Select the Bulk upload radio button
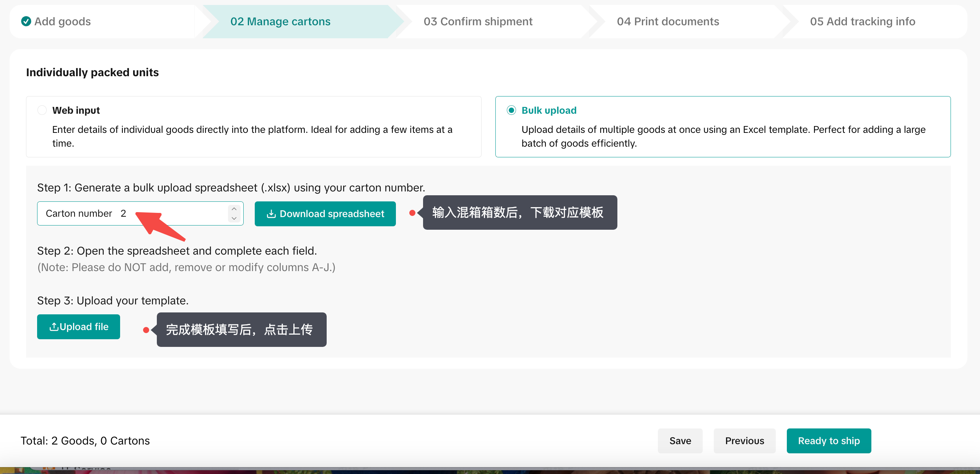This screenshot has height=474, width=980. pos(511,110)
